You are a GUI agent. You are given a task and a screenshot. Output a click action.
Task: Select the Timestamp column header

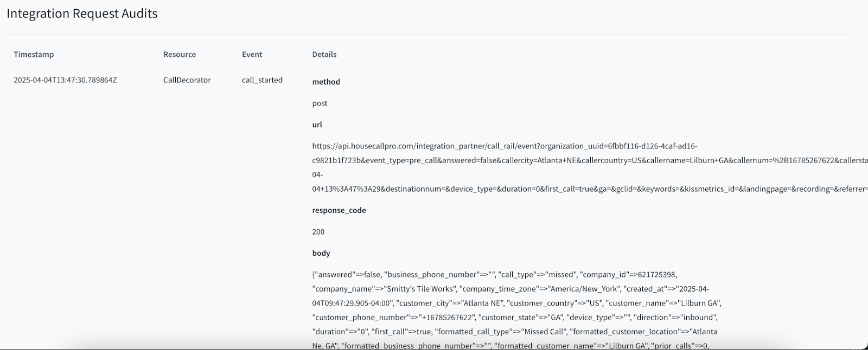[x=34, y=54]
